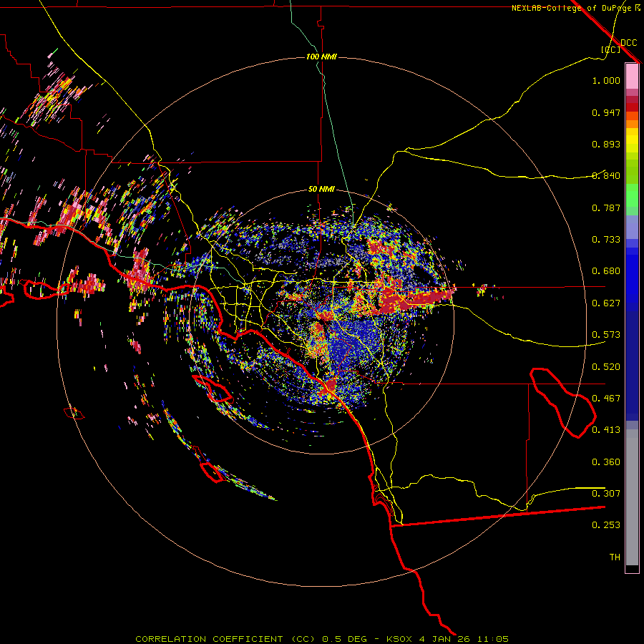Select the 1.000 scale value label
This screenshot has width=644, height=644.
(x=606, y=80)
